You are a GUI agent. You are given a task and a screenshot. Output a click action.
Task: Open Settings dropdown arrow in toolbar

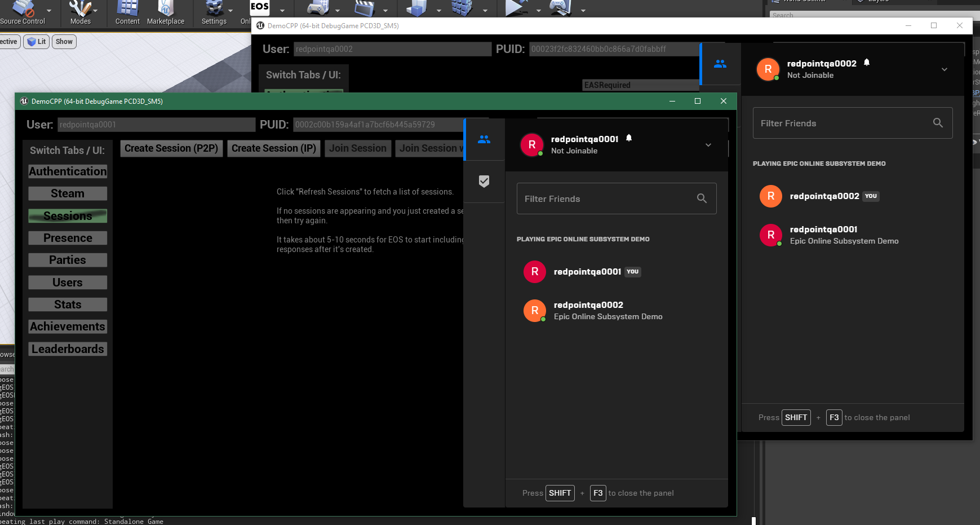[x=230, y=11]
